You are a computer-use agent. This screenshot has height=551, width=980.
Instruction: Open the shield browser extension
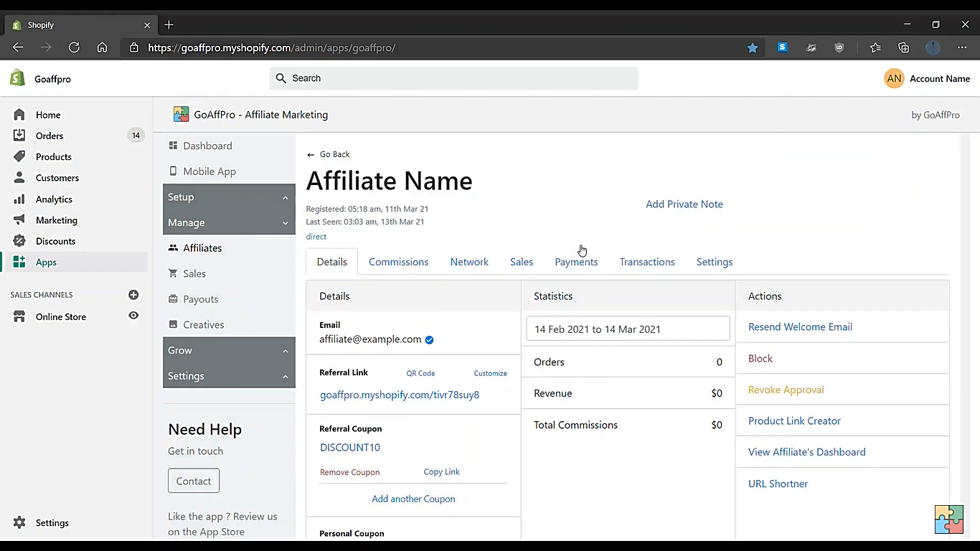[x=839, y=47]
